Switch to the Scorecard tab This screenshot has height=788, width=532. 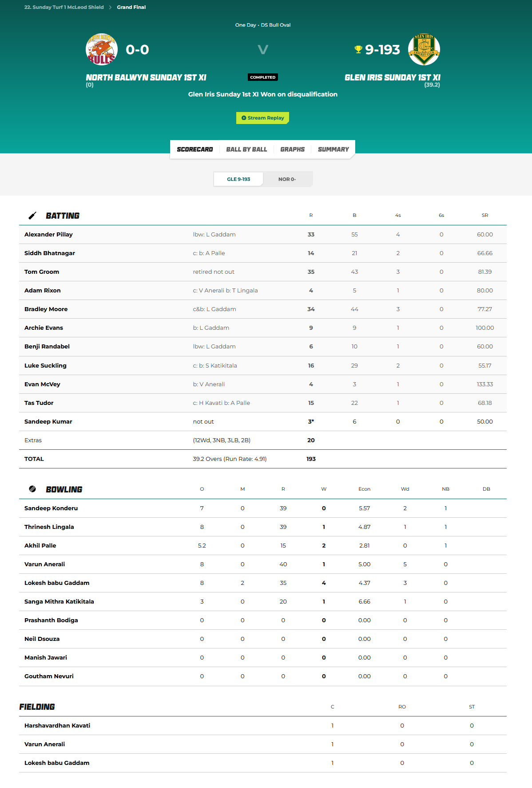point(195,149)
